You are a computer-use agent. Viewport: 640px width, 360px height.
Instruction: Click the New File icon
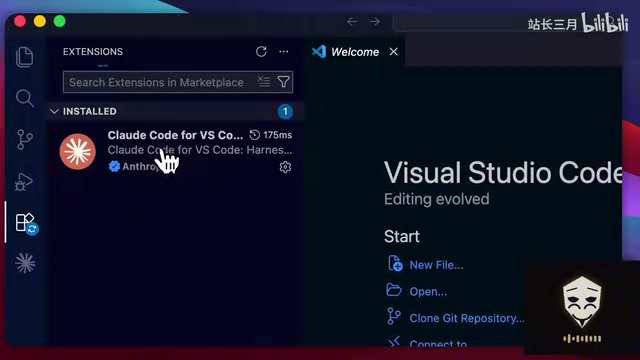pyautogui.click(x=395, y=264)
